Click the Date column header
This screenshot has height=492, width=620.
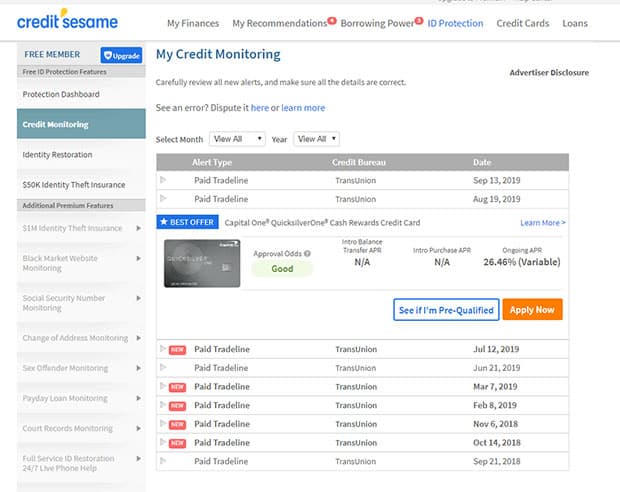pyautogui.click(x=482, y=163)
